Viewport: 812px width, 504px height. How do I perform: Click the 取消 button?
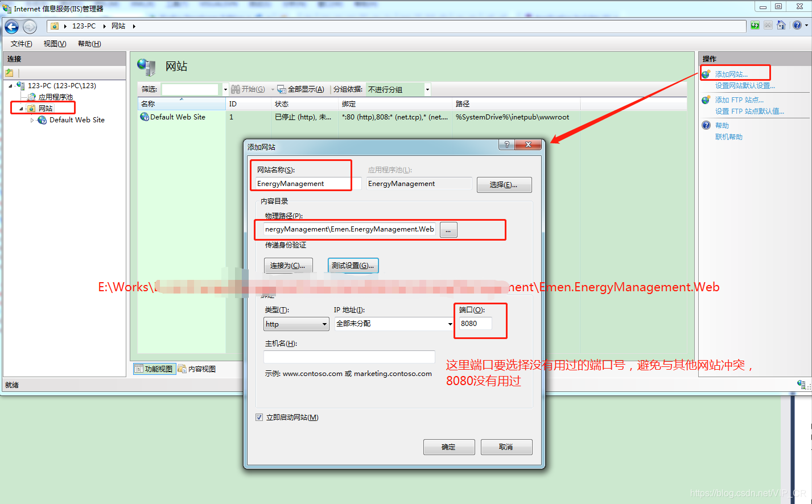point(506,447)
